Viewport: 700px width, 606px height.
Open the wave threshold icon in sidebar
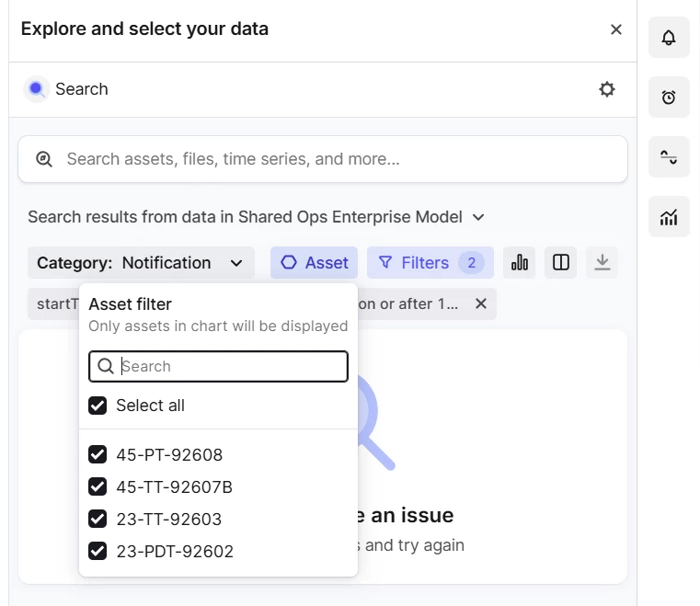click(669, 157)
